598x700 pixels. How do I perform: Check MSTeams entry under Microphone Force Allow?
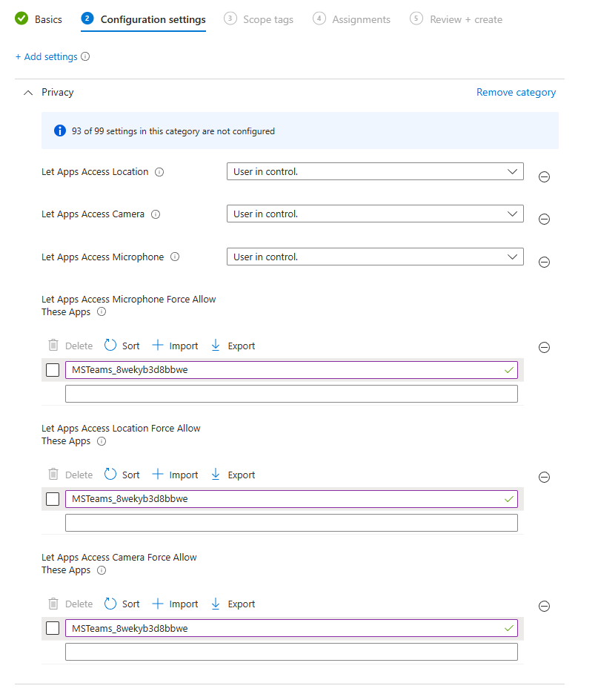coord(53,370)
